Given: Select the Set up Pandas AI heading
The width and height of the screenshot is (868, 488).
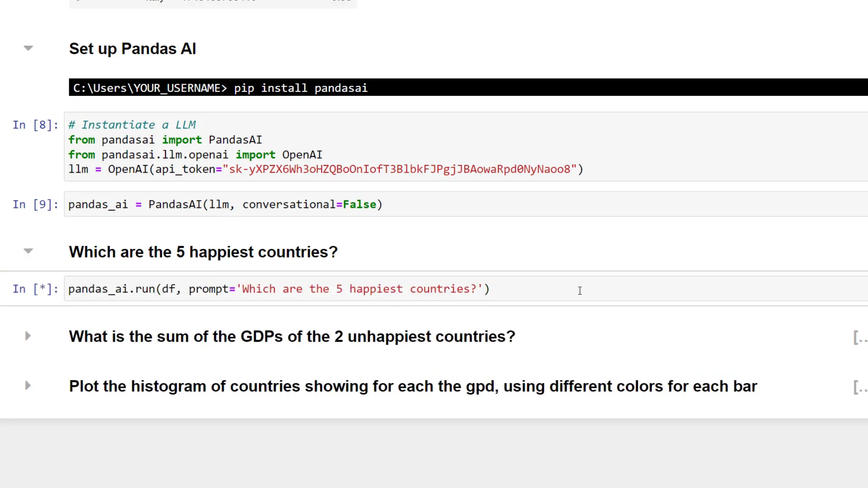Looking at the screenshot, I should coord(132,49).
